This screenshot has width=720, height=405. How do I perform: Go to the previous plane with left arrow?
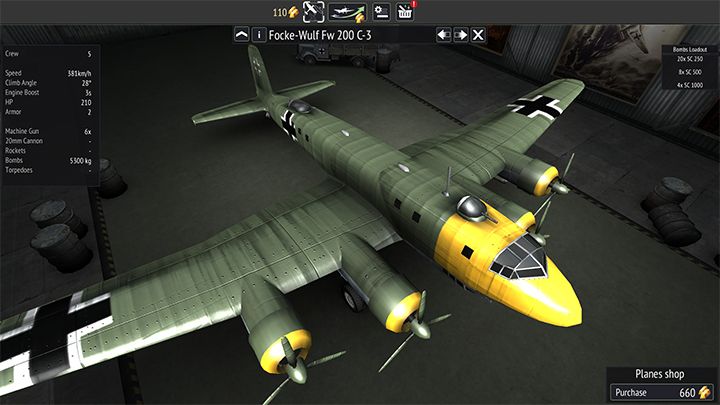click(443, 35)
